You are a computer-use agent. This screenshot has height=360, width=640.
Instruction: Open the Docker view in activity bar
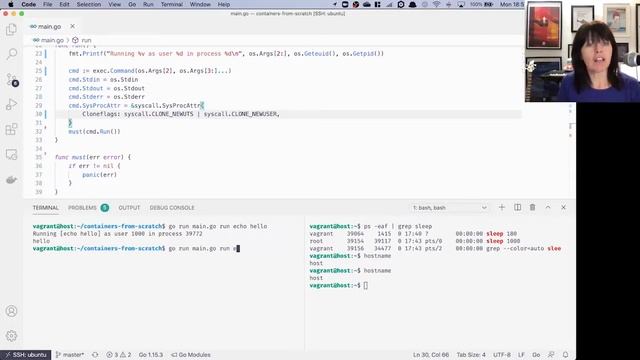11,180
